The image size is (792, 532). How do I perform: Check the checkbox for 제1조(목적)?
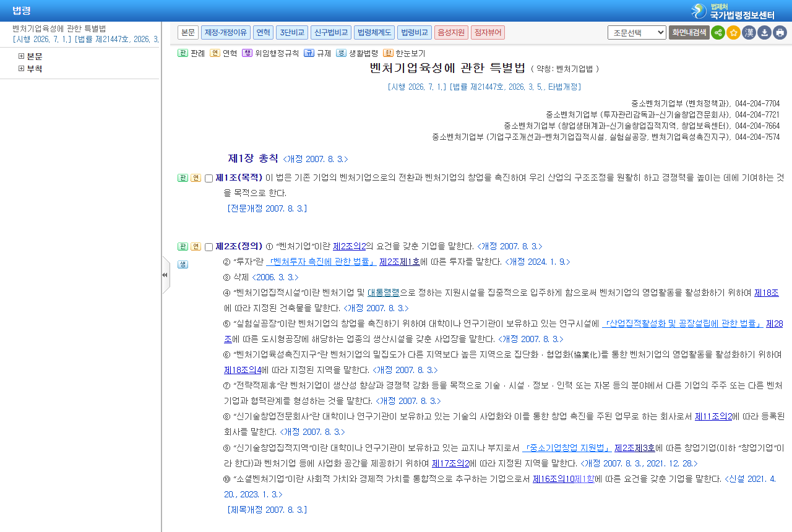[x=209, y=179]
